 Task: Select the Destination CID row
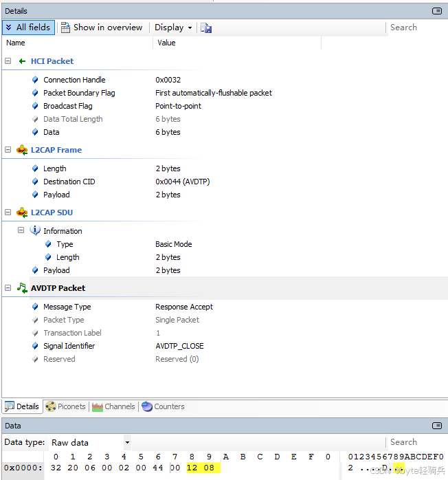pos(225,182)
